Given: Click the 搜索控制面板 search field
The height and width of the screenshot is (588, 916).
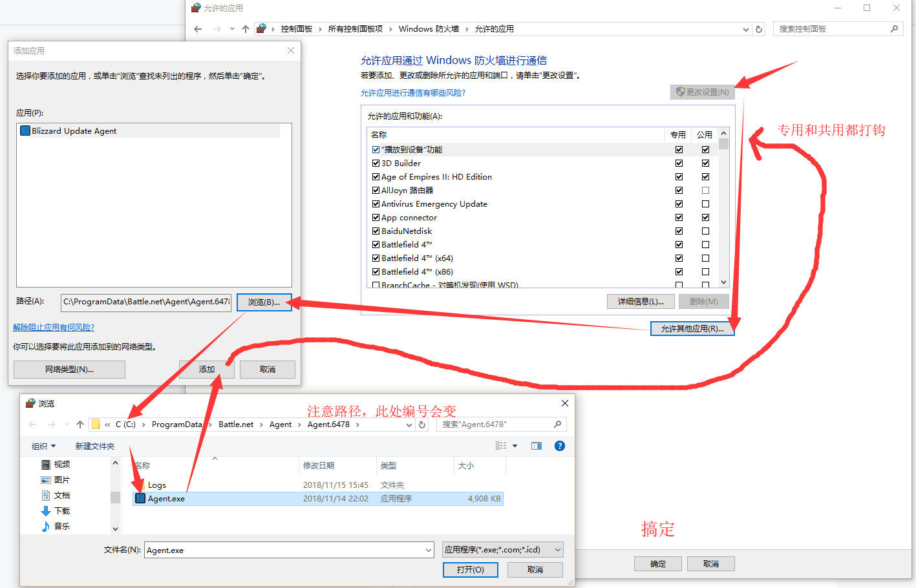Looking at the screenshot, I should (x=838, y=29).
